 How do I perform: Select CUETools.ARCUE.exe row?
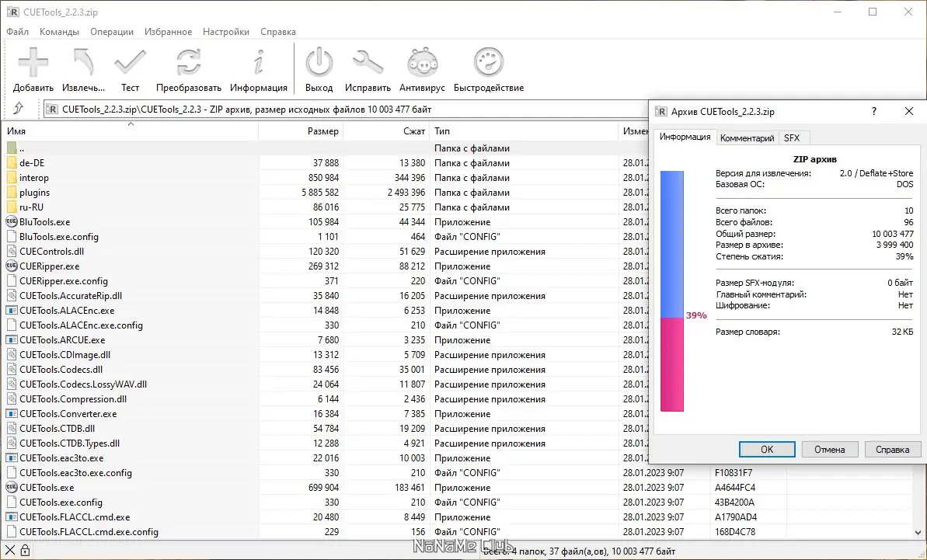[325, 340]
